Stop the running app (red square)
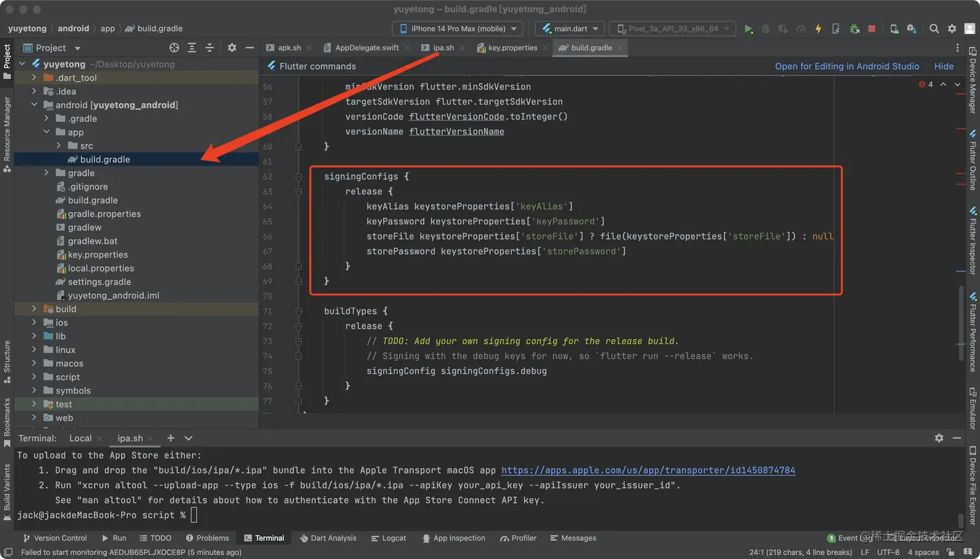980x559 pixels. coord(872,29)
